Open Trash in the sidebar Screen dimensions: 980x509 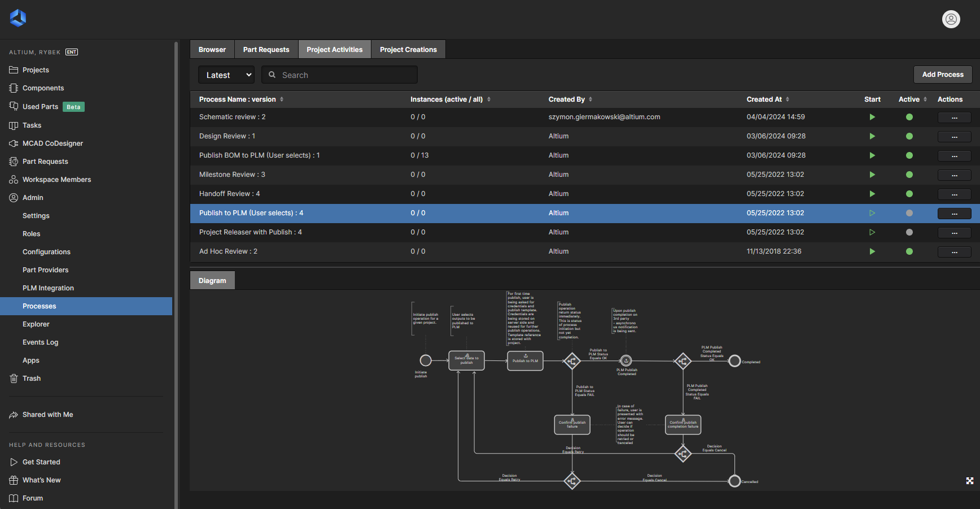click(x=32, y=379)
